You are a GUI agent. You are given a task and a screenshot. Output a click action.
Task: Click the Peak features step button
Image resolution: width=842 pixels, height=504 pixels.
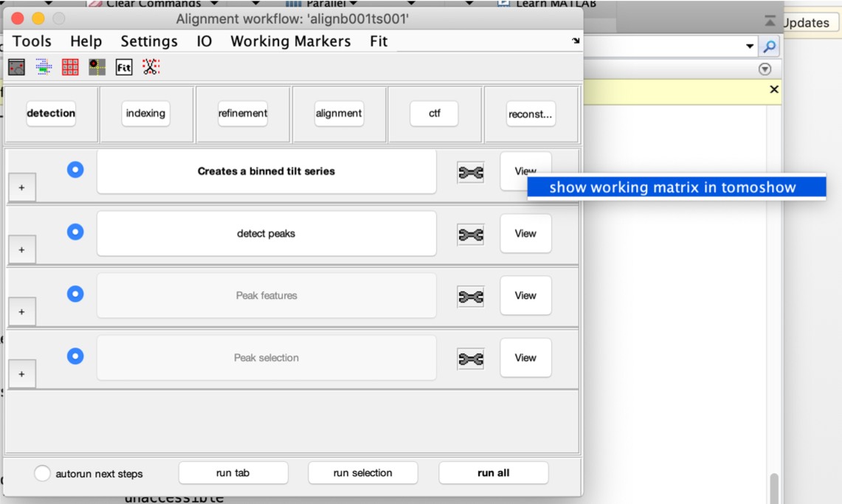tap(266, 296)
